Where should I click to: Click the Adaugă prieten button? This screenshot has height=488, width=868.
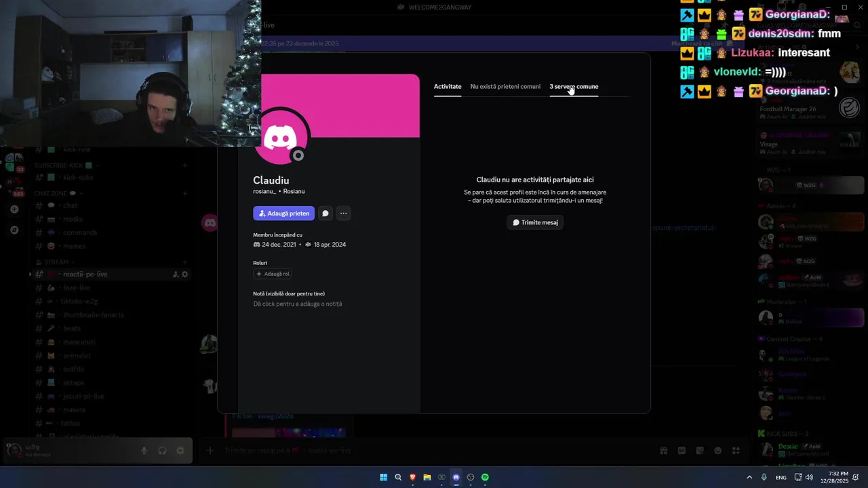click(x=283, y=213)
